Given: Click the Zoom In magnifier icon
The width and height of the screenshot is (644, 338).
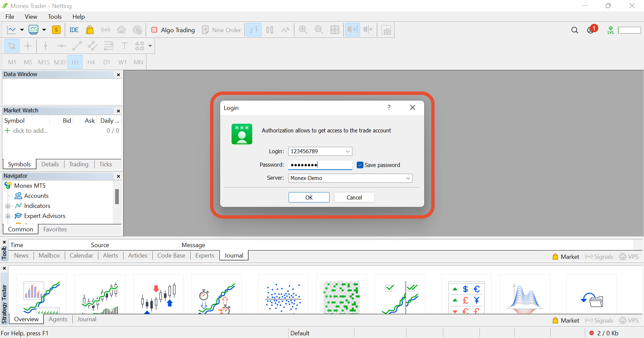Looking at the screenshot, I should coord(303,30).
